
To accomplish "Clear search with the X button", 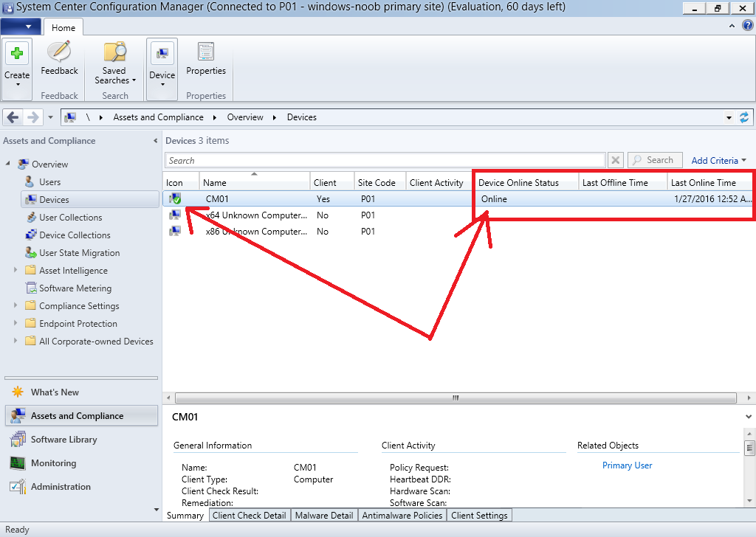I will tap(616, 160).
